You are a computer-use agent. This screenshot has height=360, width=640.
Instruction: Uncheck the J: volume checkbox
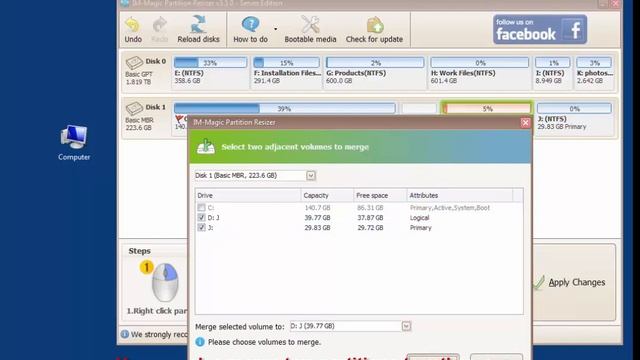(201, 227)
